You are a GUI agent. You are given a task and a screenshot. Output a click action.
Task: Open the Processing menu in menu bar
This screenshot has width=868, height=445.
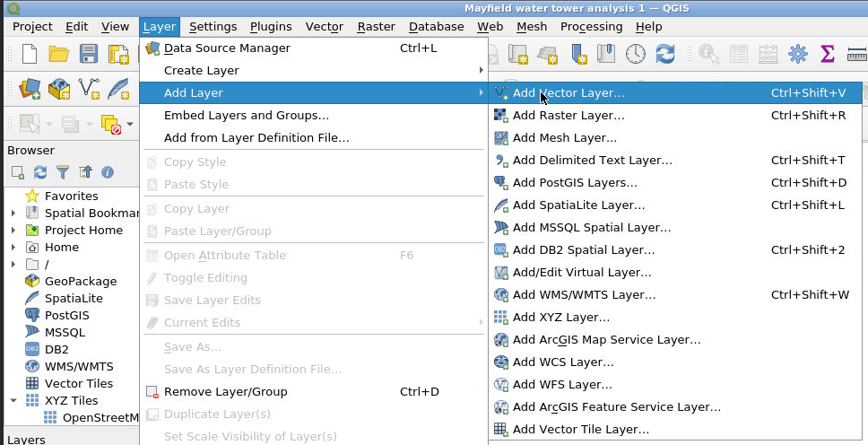point(591,27)
